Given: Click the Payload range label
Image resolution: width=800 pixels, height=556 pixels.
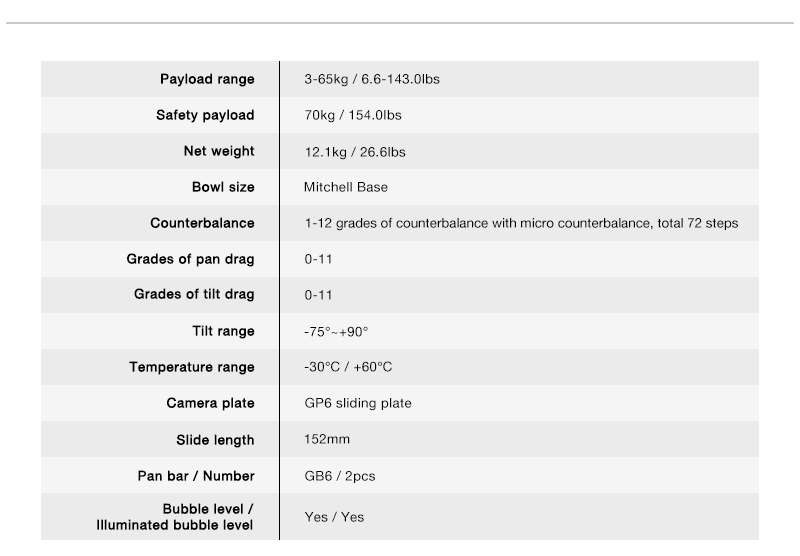Looking at the screenshot, I should [x=207, y=79].
